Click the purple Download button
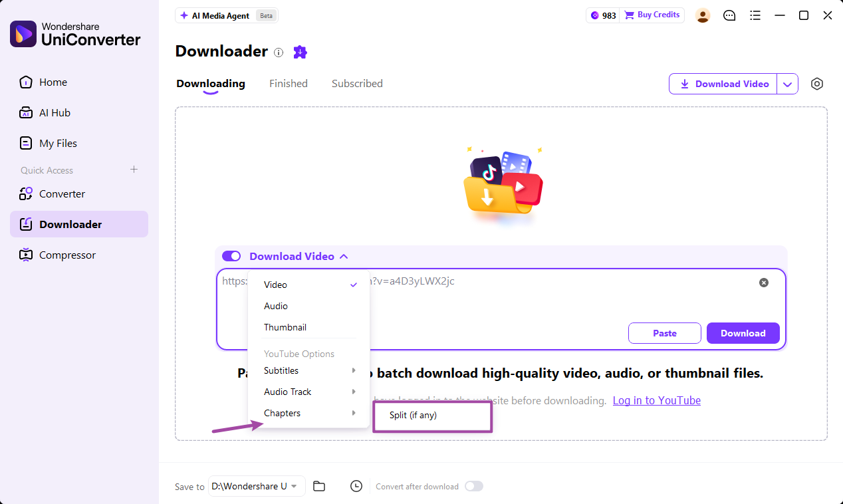Viewport: 843px width, 504px height. point(743,333)
